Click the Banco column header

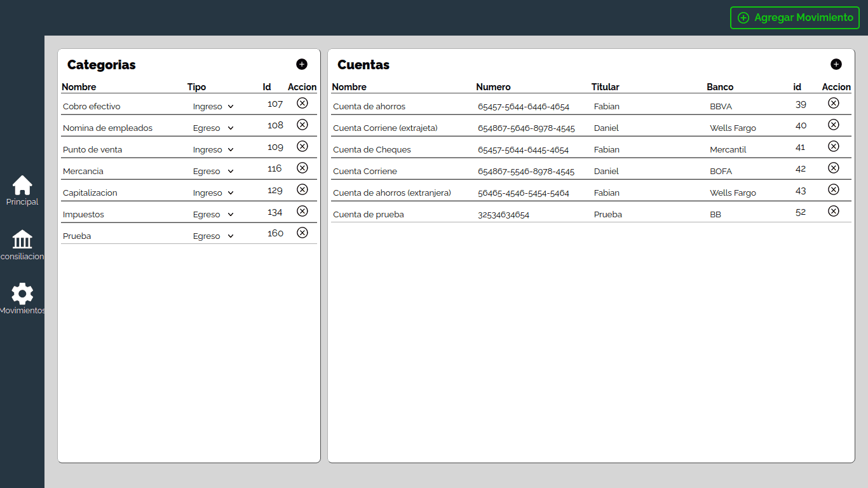(720, 87)
